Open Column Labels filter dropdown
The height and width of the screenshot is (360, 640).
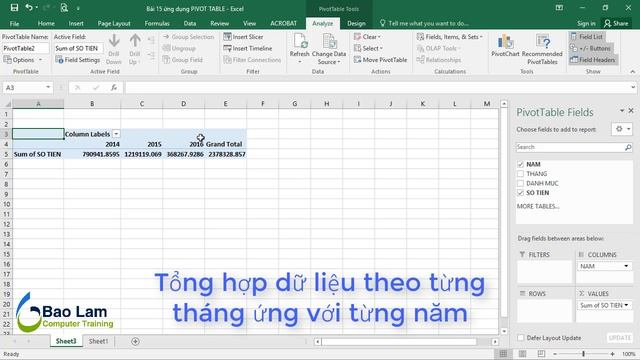coord(116,134)
